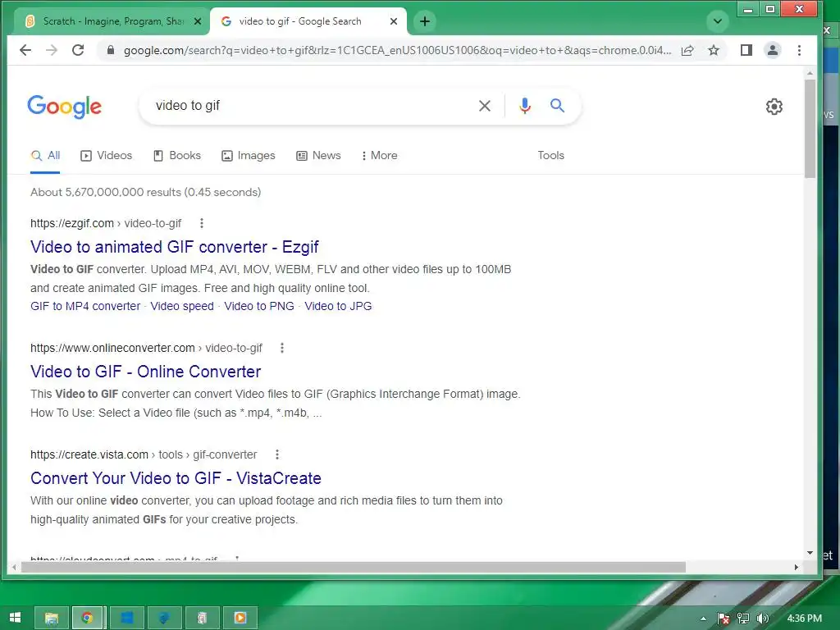
Task: Click the Google logo
Action: (64, 107)
